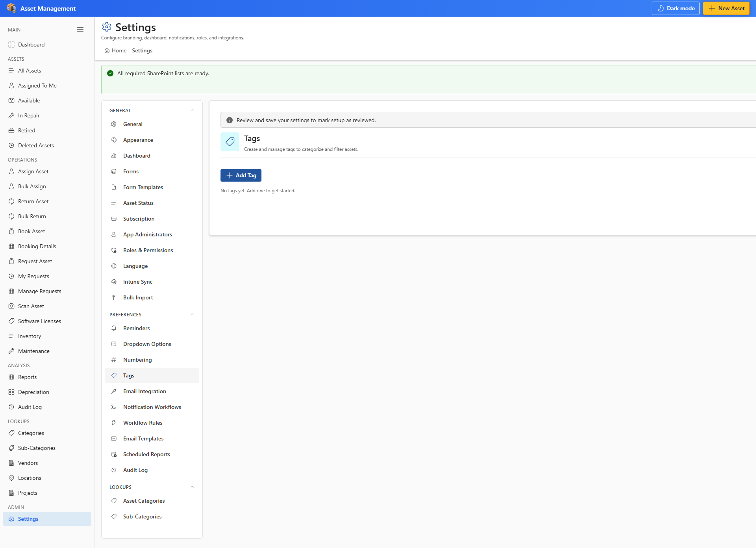Open Bulk Assign in the sidebar
The height and width of the screenshot is (548, 756).
click(47, 186)
